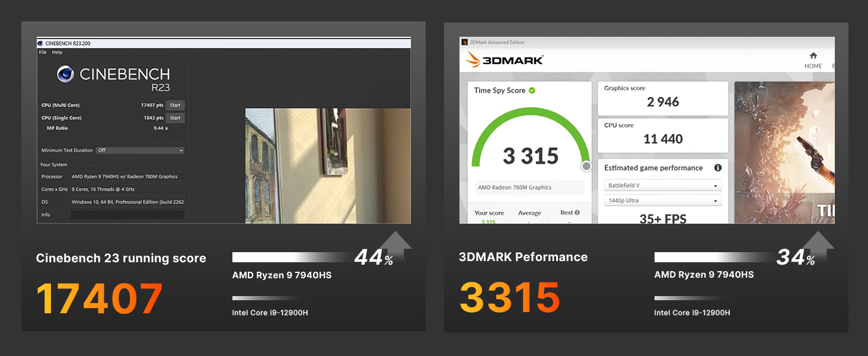868x356 pixels.
Task: Open the Battlefield V game dropdown
Action: click(663, 185)
